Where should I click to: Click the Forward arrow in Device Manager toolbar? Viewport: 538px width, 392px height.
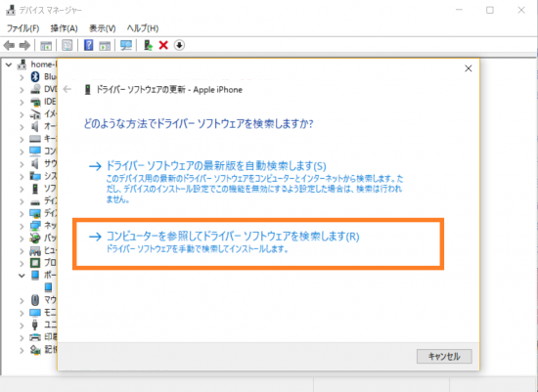tap(24, 45)
